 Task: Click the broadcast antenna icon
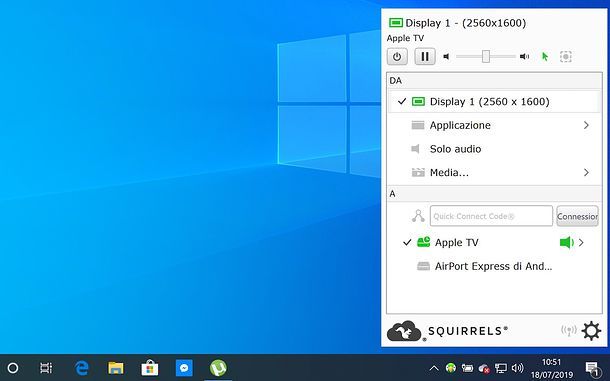point(569,331)
